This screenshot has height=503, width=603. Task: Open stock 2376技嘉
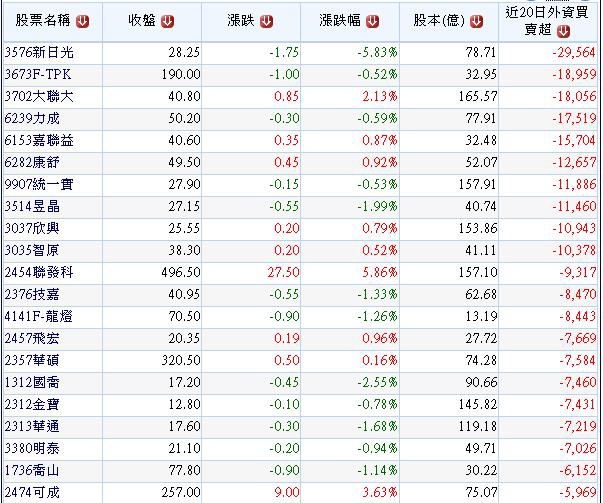coord(32,295)
